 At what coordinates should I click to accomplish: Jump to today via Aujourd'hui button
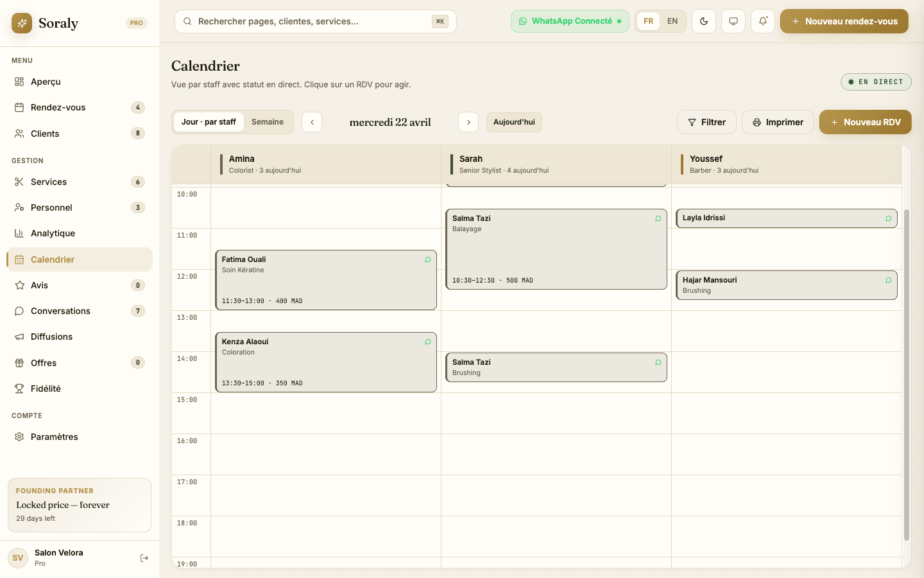click(x=514, y=122)
